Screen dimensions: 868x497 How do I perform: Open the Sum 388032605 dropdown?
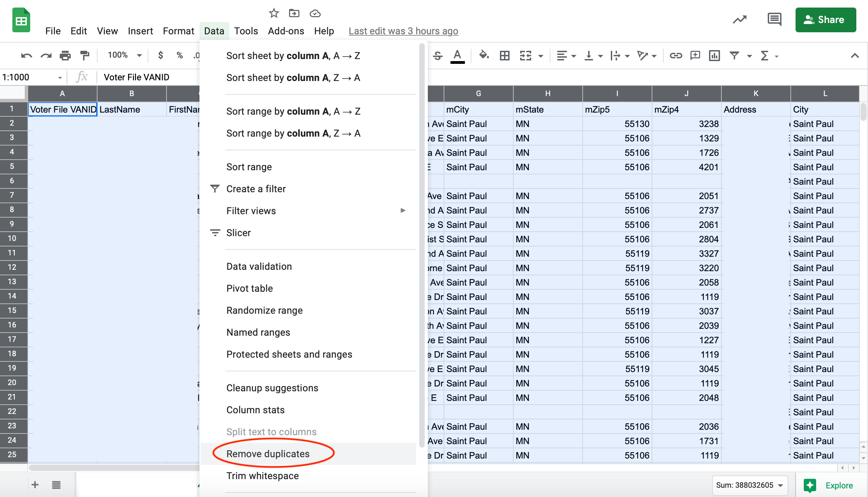click(x=750, y=485)
